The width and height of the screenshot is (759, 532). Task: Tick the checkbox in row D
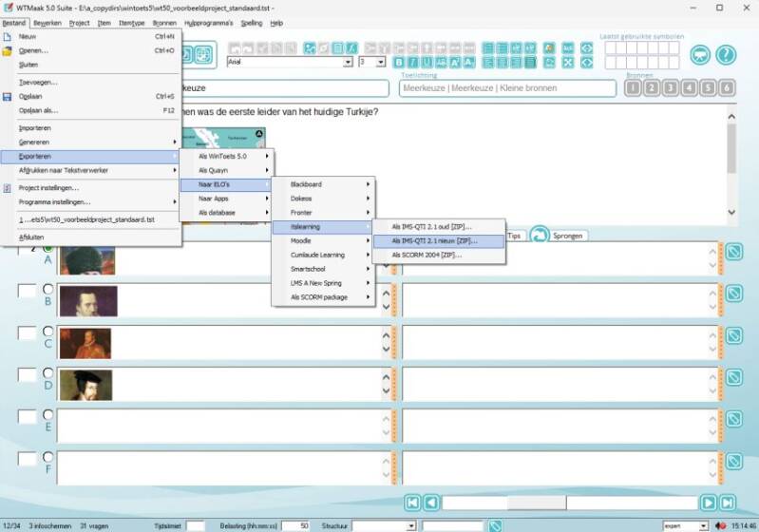click(x=28, y=374)
